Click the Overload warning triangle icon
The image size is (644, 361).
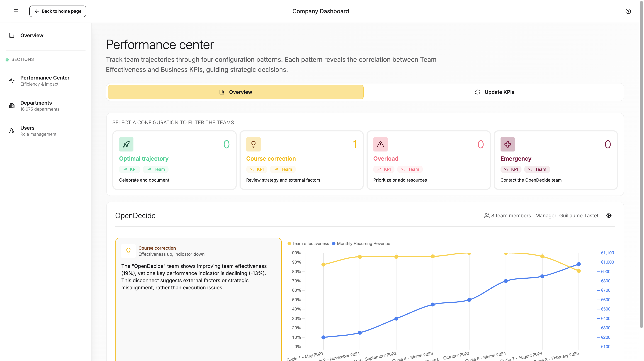click(380, 144)
